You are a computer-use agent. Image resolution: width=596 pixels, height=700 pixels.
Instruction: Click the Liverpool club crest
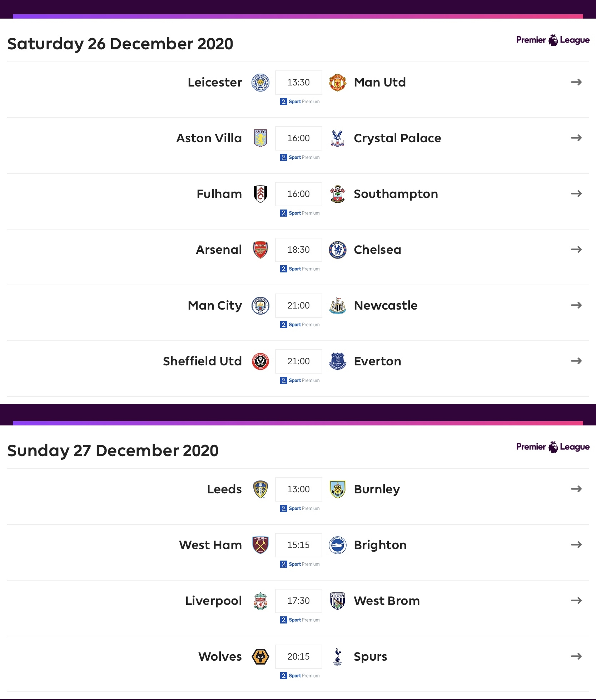pos(260,601)
